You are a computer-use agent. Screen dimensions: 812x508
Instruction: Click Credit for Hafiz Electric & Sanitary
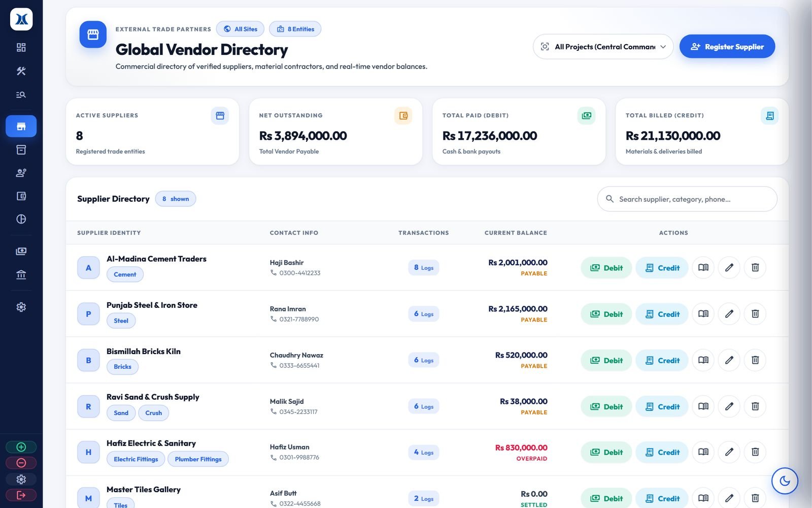click(x=662, y=452)
